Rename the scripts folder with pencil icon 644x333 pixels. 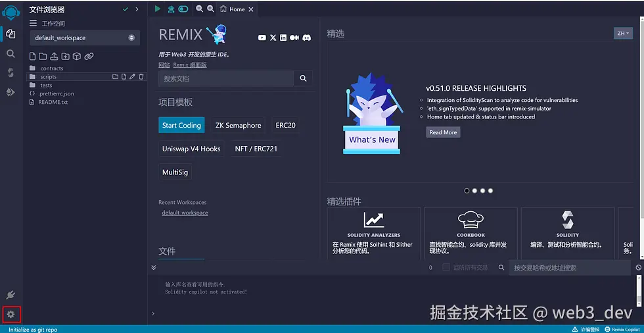click(x=132, y=76)
